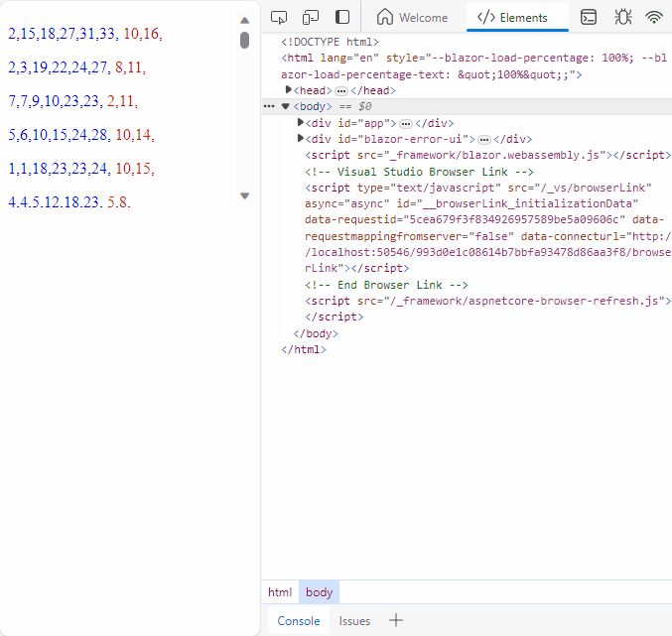Open the Console tool icon in toolbar
Image resolution: width=672 pixels, height=636 pixels.
point(589,17)
